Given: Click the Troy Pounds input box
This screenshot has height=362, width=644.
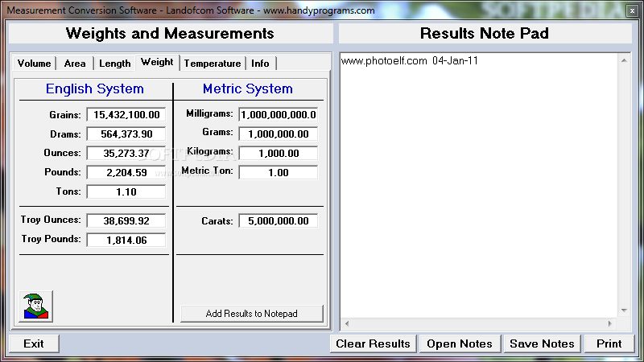Looking at the screenshot, I should click(x=126, y=240).
